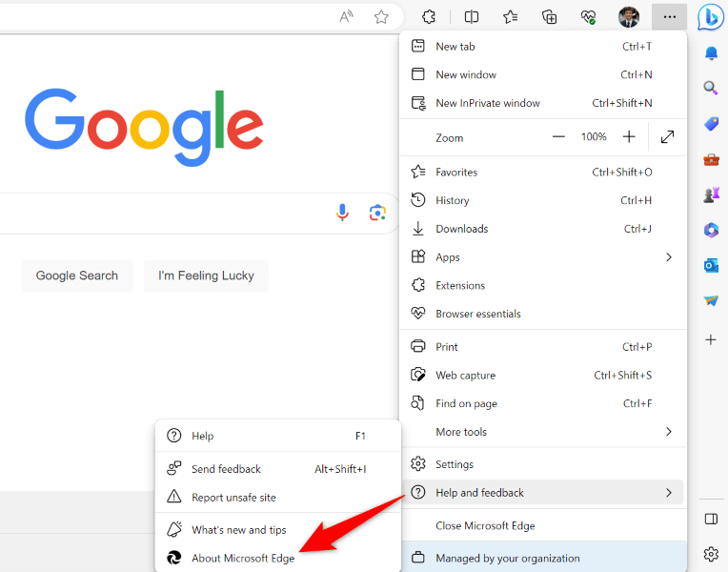Open Browser essentials menu entry
Image resolution: width=728 pixels, height=572 pixels.
click(543, 314)
